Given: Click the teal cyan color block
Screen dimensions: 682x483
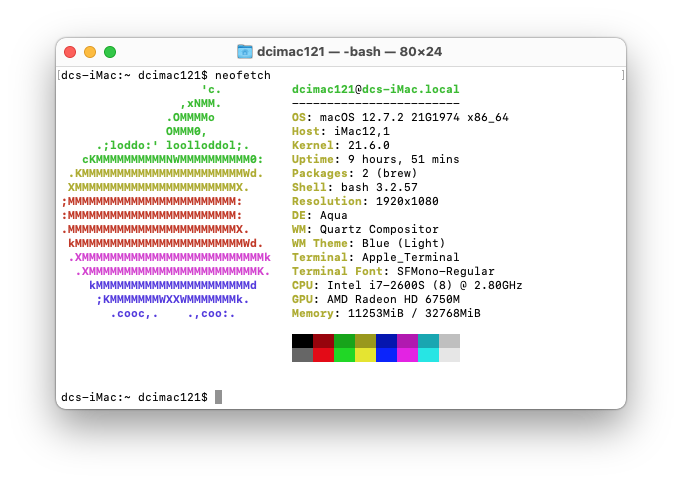Looking at the screenshot, I should click(428, 341).
